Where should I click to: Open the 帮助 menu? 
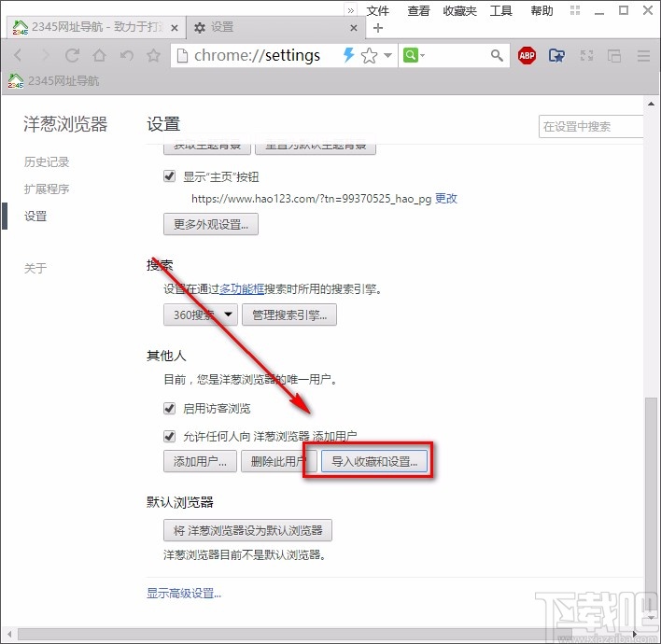[x=541, y=10]
